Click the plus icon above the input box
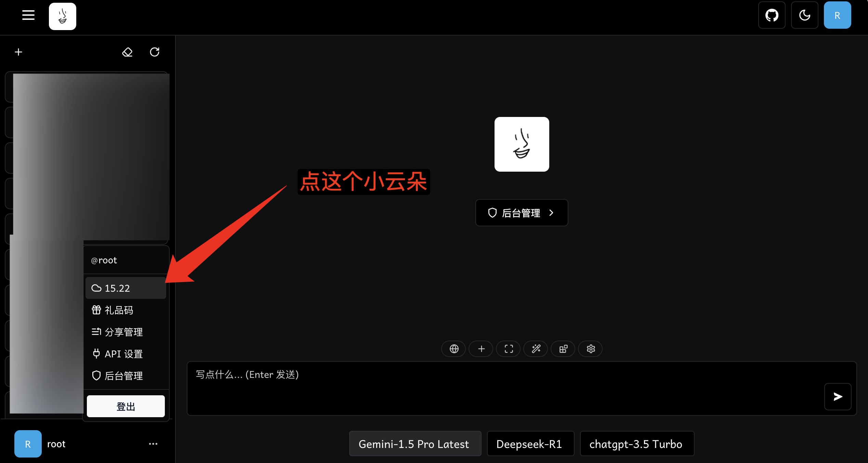The width and height of the screenshot is (868, 463). point(481,349)
